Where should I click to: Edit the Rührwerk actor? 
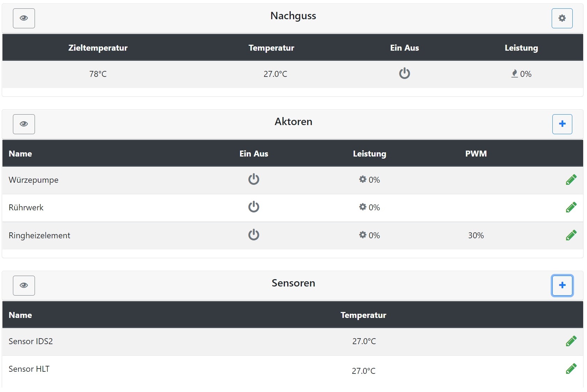[x=571, y=207]
